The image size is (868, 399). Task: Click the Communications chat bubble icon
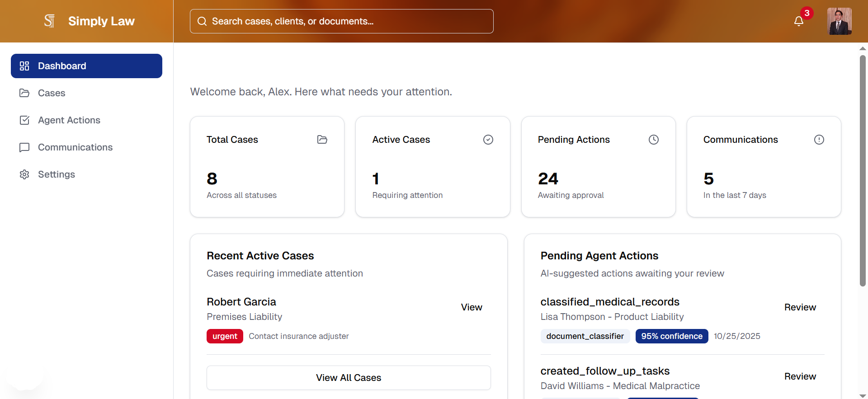[x=24, y=147]
